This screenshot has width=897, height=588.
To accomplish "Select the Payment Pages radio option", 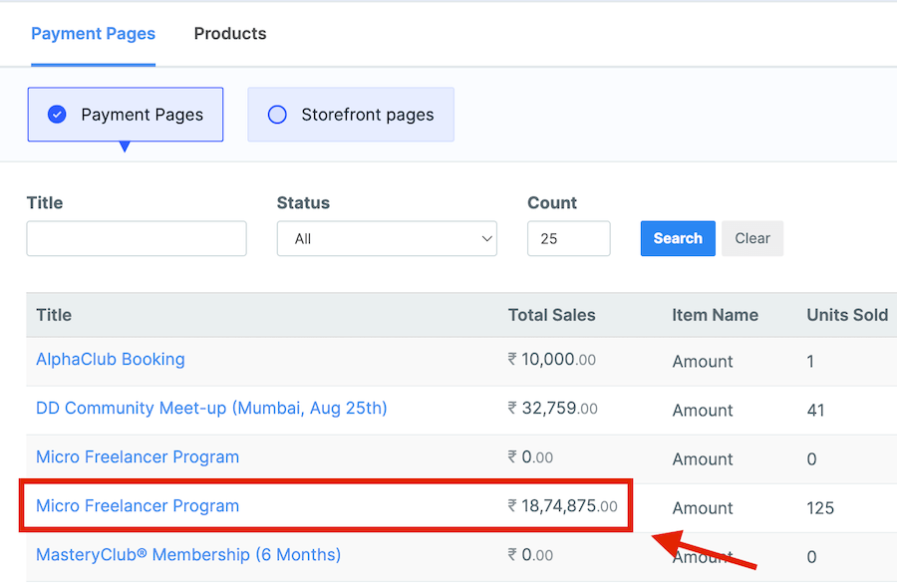I will tap(126, 115).
